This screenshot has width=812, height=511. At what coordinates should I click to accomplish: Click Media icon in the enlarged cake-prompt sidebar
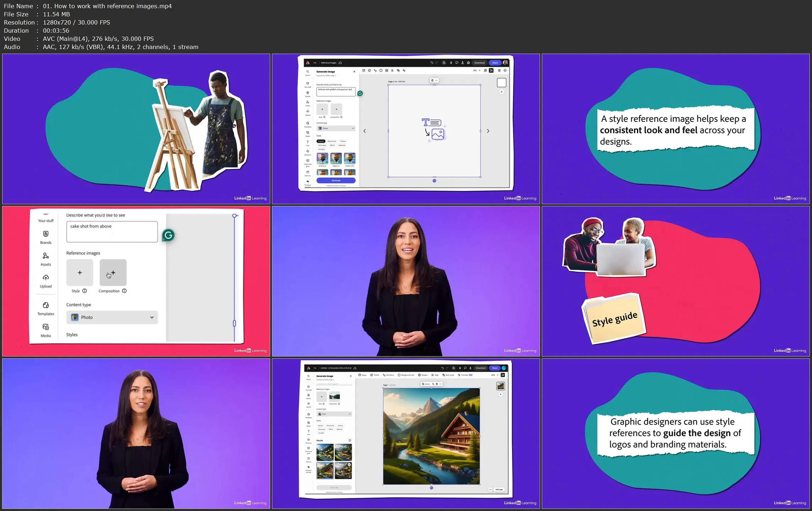[45, 327]
